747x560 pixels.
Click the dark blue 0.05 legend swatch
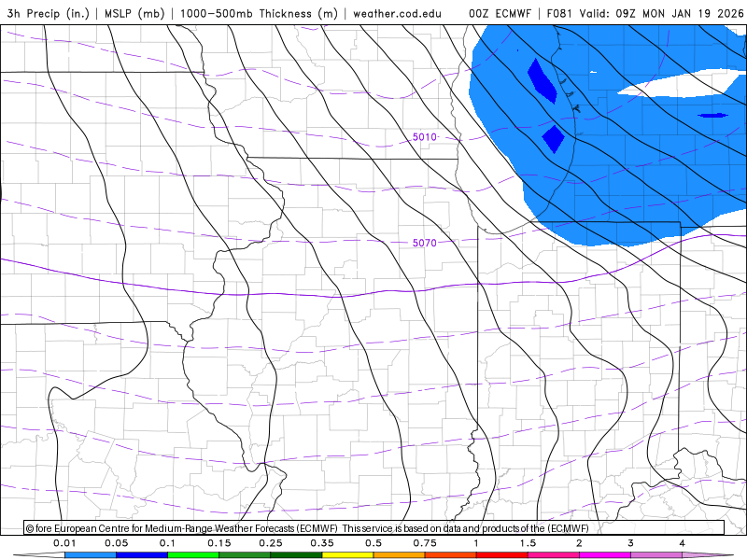click(x=142, y=555)
